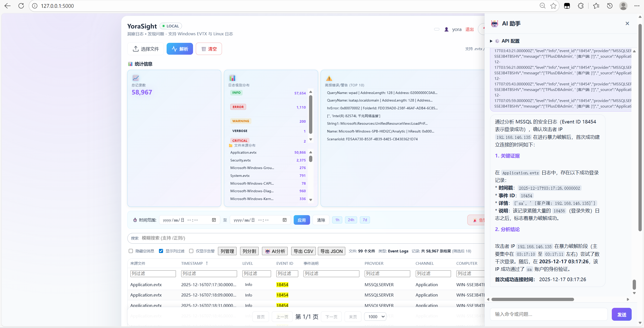
Task: Uncheck 显示列过滤 checkbox
Action: pos(161,251)
